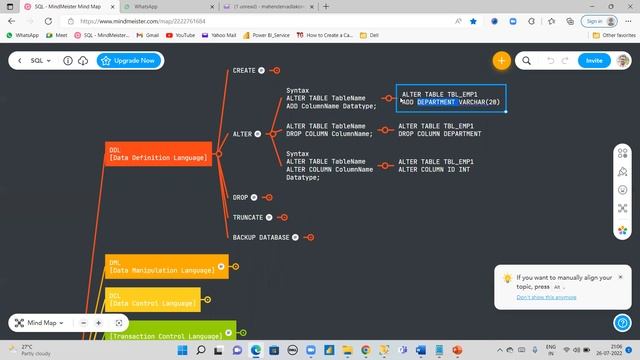640x360 pixels.
Task: Switch to the SQL - MindMeister Mind Map tab
Action: pyautogui.click(x=69, y=7)
